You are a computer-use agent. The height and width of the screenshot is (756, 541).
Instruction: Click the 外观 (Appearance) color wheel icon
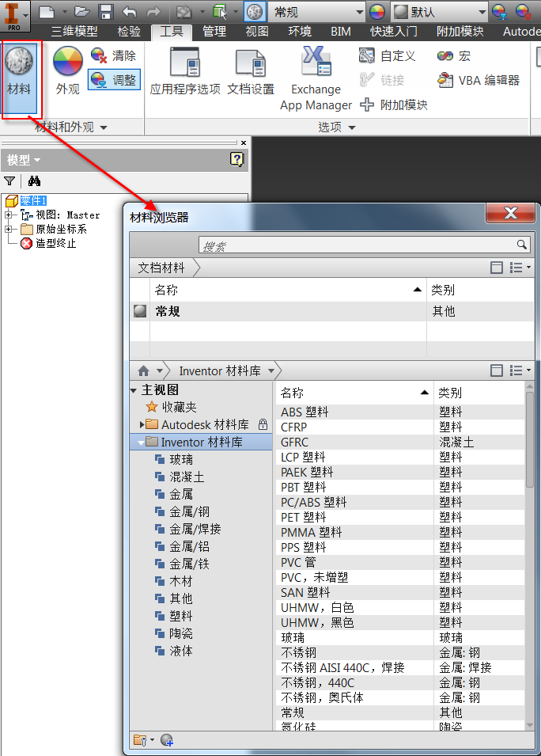click(x=67, y=71)
